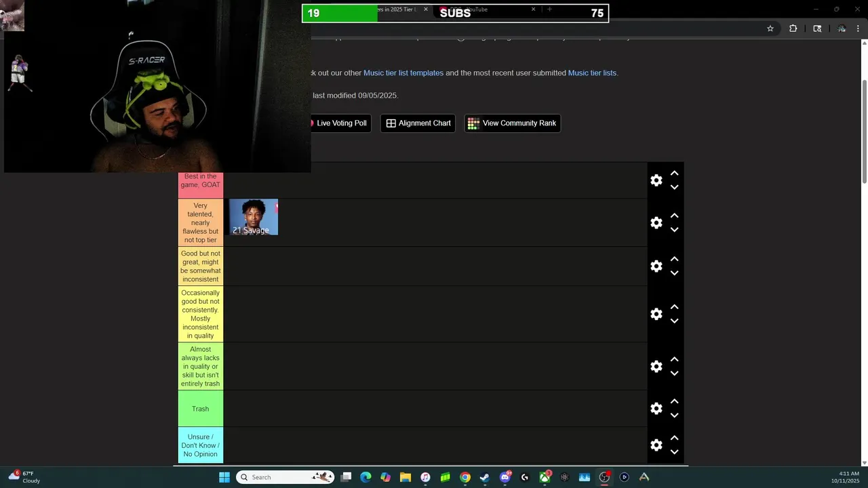Image resolution: width=868 pixels, height=488 pixels.
Task: Click the Live Voting Poll button
Action: [x=340, y=123]
